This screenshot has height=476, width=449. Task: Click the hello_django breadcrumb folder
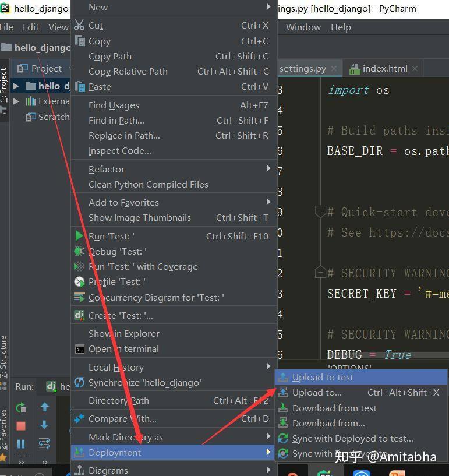[x=36, y=48]
